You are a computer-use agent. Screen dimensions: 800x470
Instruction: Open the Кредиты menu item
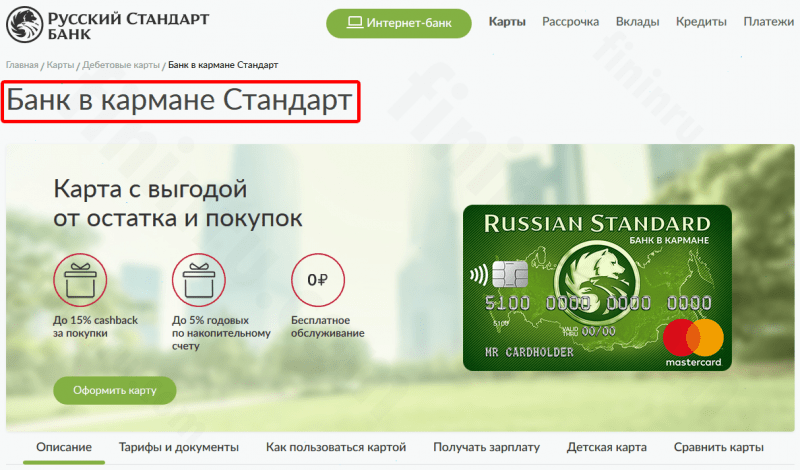coord(701,22)
